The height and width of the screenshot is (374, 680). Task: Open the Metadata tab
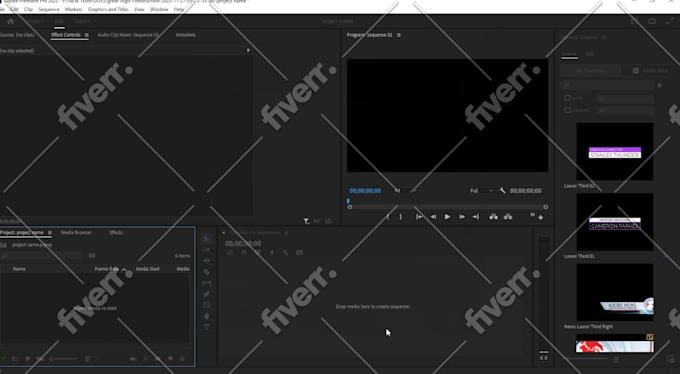tap(186, 35)
